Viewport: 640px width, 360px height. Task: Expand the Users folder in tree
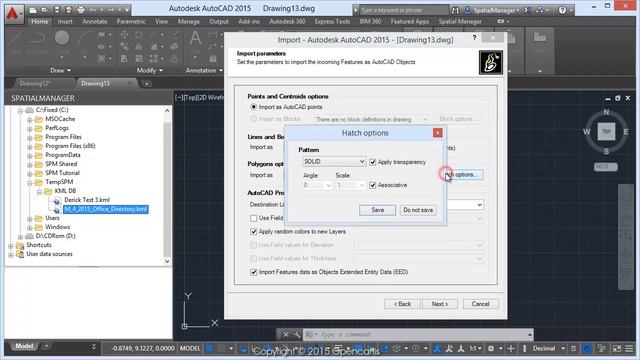coord(30,219)
